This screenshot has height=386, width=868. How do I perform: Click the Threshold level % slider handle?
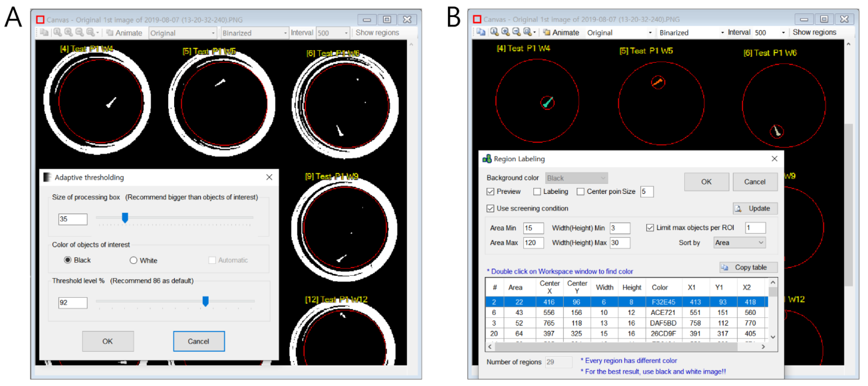(x=205, y=301)
